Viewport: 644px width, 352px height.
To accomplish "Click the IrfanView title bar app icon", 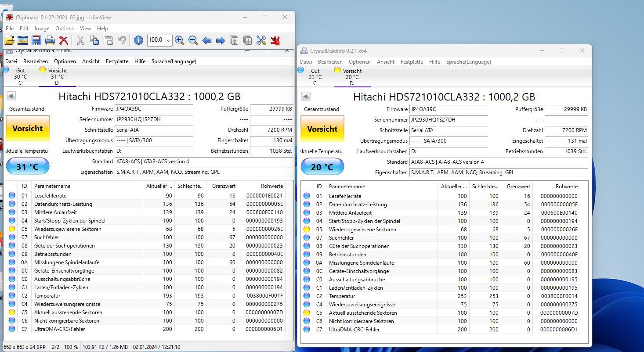I will coord(9,18).
